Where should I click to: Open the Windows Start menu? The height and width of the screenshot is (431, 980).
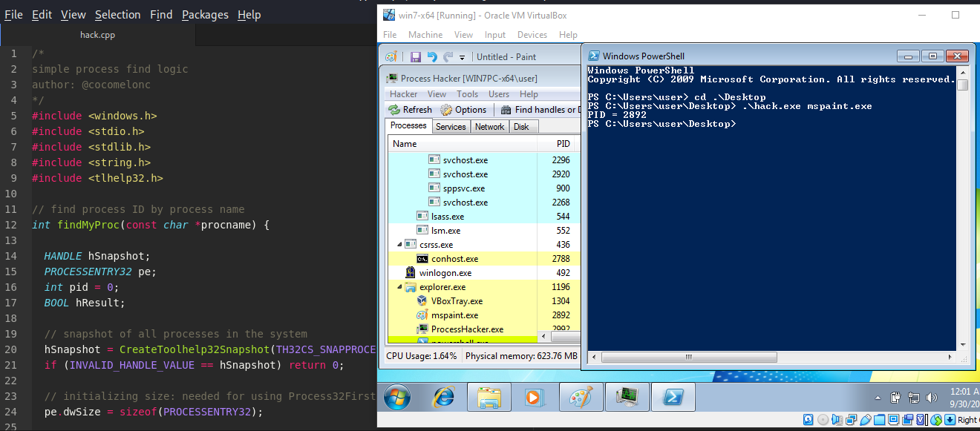396,397
